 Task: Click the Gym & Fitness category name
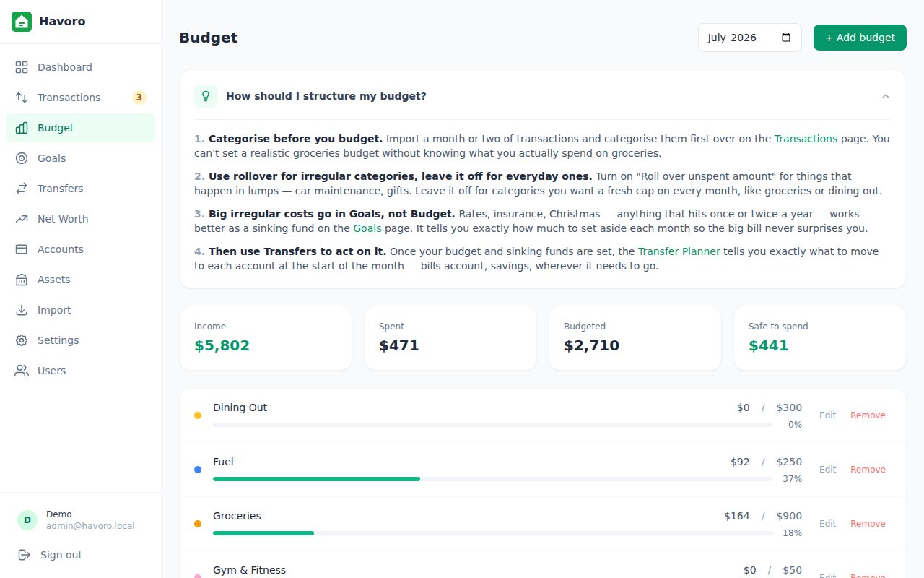249,570
